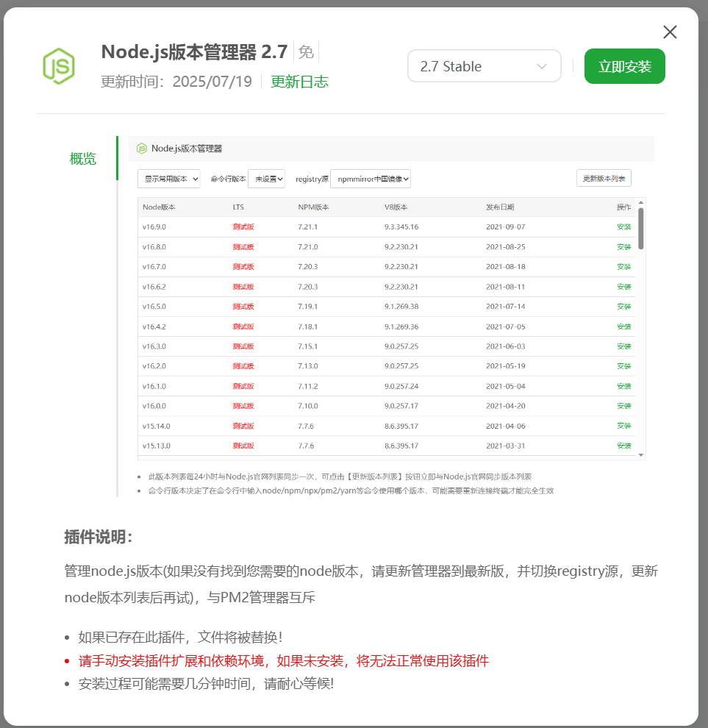
Task: Open the 显示常用版本 filter dropdown
Action: click(169, 179)
